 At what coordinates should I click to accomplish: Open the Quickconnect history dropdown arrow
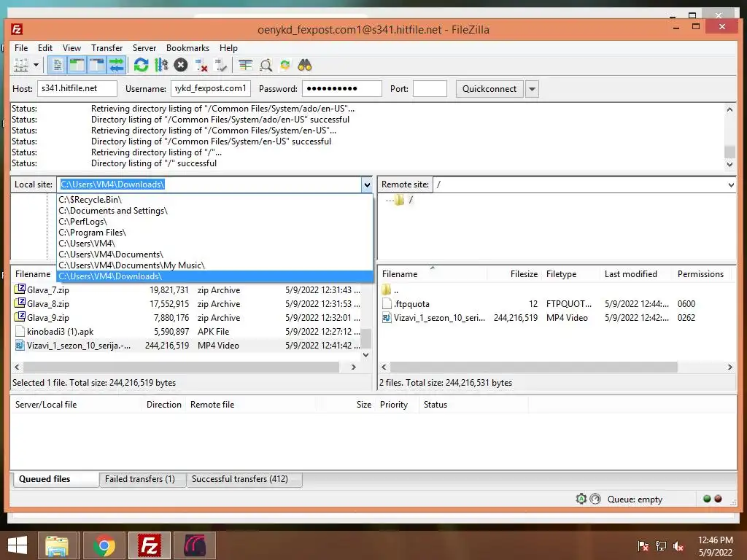point(532,89)
